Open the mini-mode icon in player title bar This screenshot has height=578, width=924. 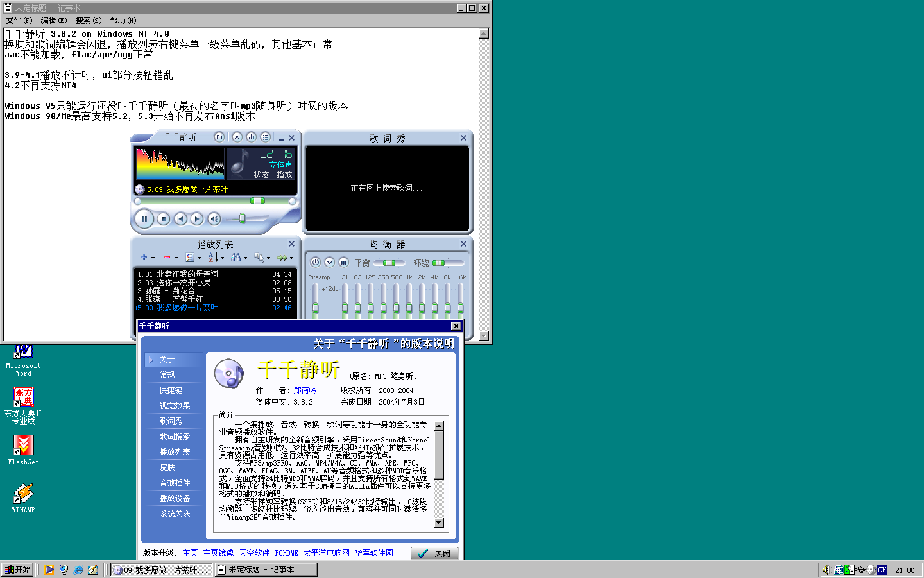coord(219,137)
